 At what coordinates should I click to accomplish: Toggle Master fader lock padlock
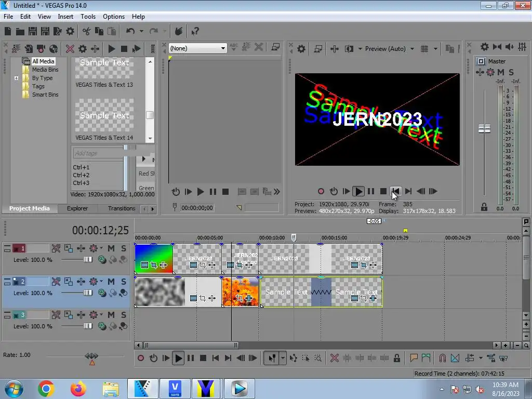(x=484, y=207)
